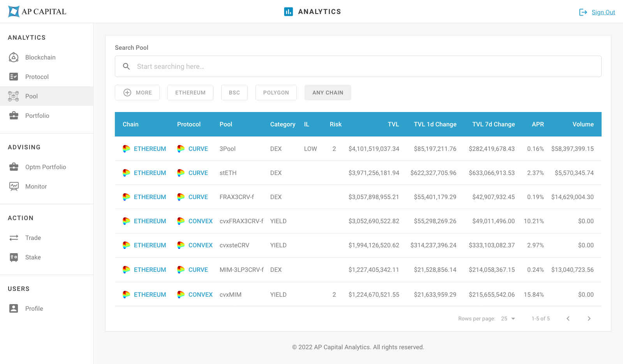Viewport: 623px width, 364px height.
Task: Filter pools by BSC chain
Action: [x=234, y=93]
